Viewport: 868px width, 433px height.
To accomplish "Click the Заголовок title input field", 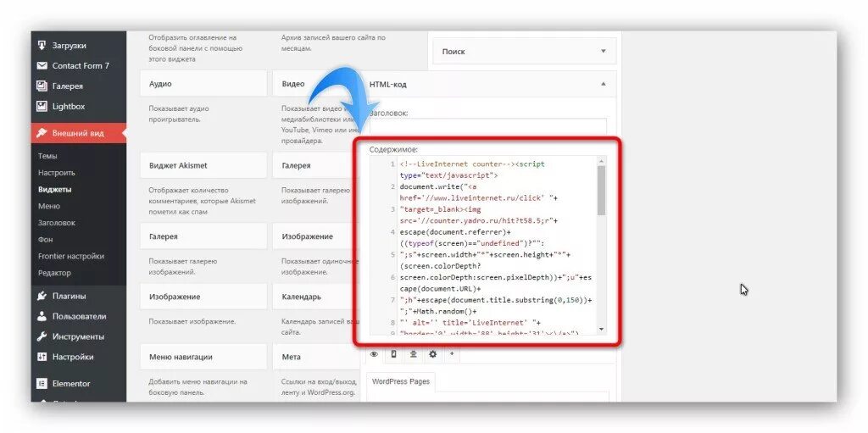I will (x=487, y=125).
